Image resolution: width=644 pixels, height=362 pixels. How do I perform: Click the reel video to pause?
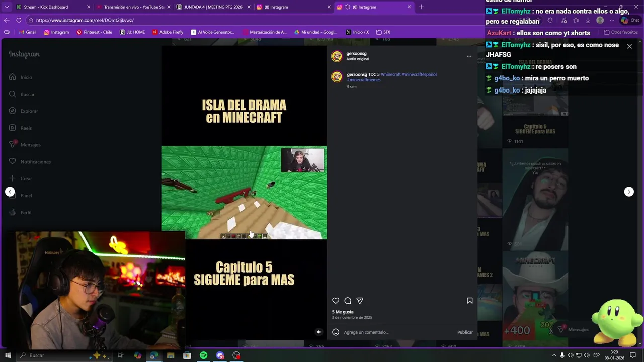[244, 193]
